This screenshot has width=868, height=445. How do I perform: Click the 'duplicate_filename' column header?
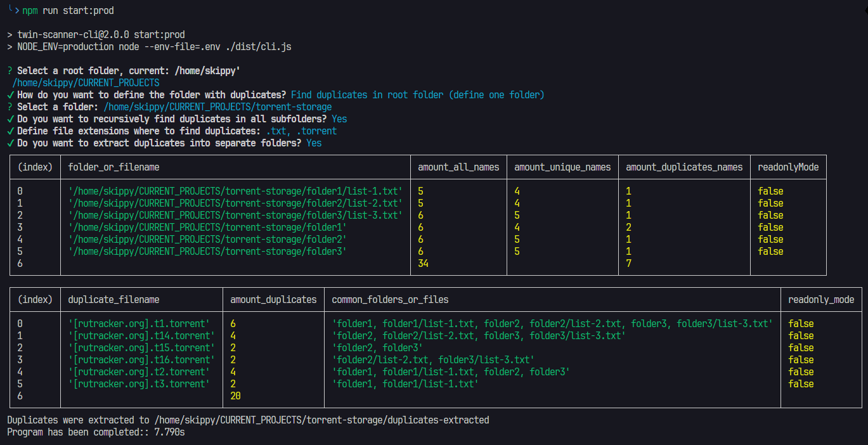pyautogui.click(x=113, y=300)
